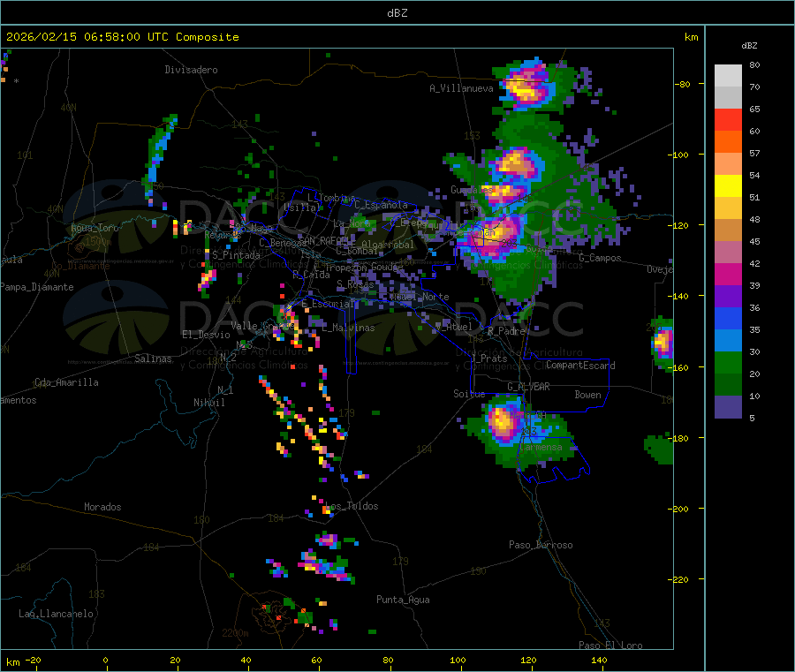Screen dimensions: 795x672
Task: Click the A_Villanueva map label
Action: point(461,88)
